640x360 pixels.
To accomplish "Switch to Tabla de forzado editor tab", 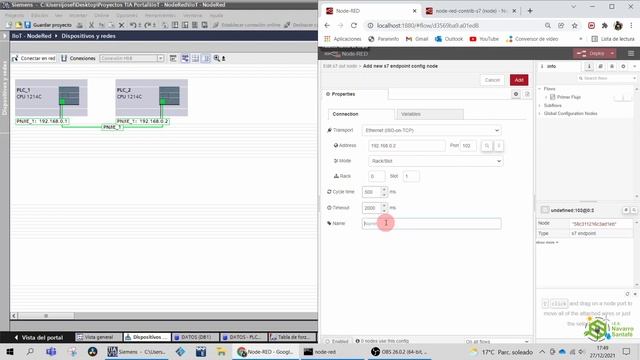I will tap(291, 337).
